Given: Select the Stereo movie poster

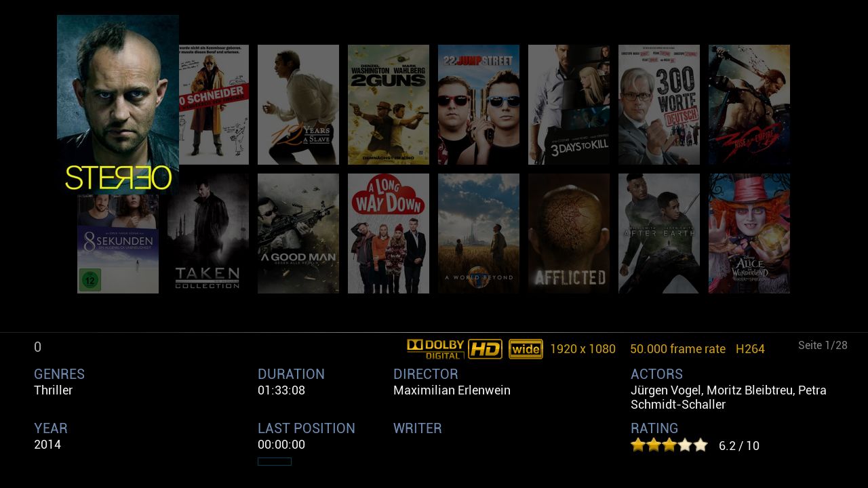Looking at the screenshot, I should [x=118, y=105].
